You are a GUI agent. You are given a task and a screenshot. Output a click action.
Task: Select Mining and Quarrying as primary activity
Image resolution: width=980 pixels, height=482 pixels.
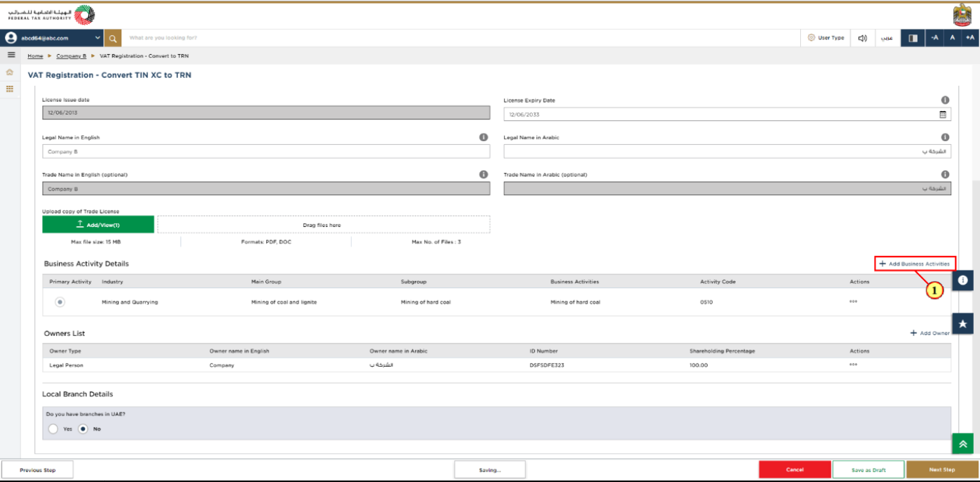(x=60, y=302)
